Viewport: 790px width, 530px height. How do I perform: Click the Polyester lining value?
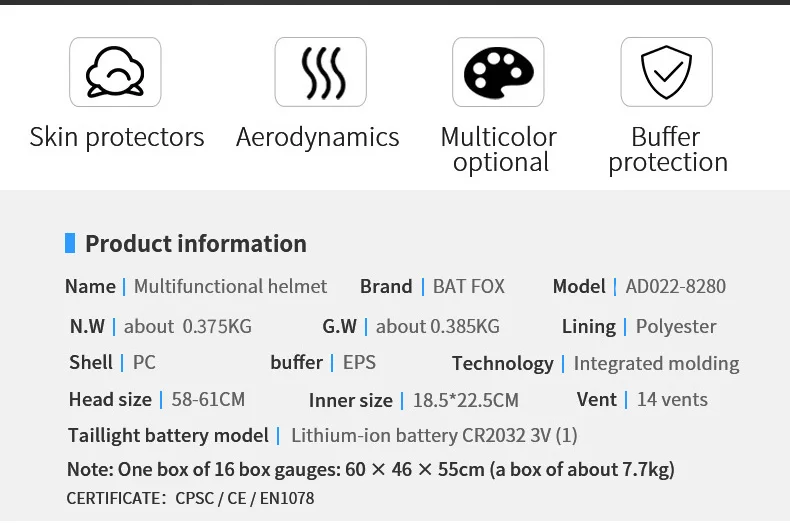[x=676, y=327]
